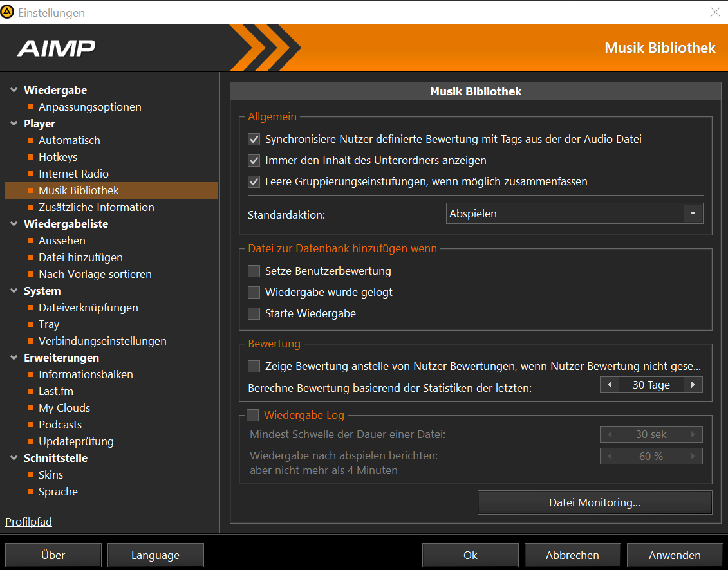Click the 30 sek threshold field
Viewport: 728px width, 570px height.
[x=651, y=434]
